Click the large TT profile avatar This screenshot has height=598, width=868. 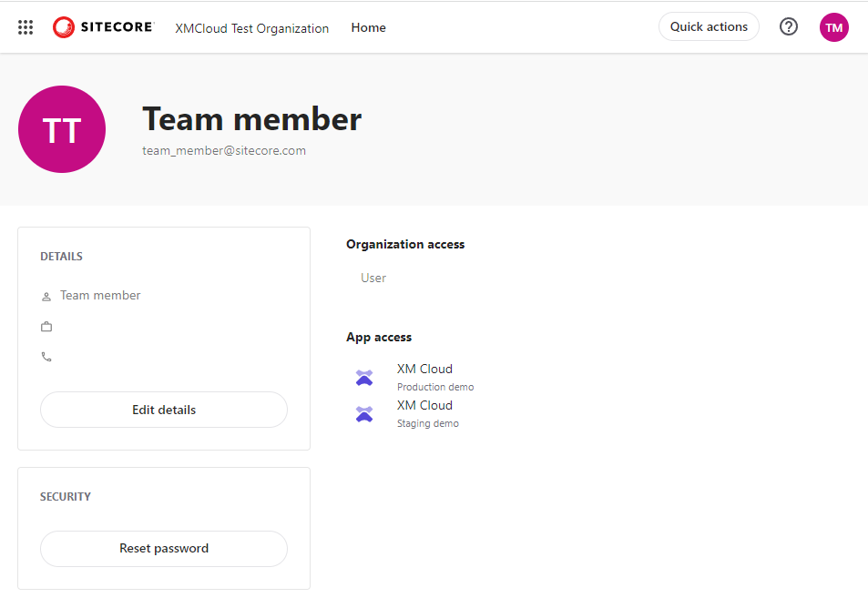(61, 129)
